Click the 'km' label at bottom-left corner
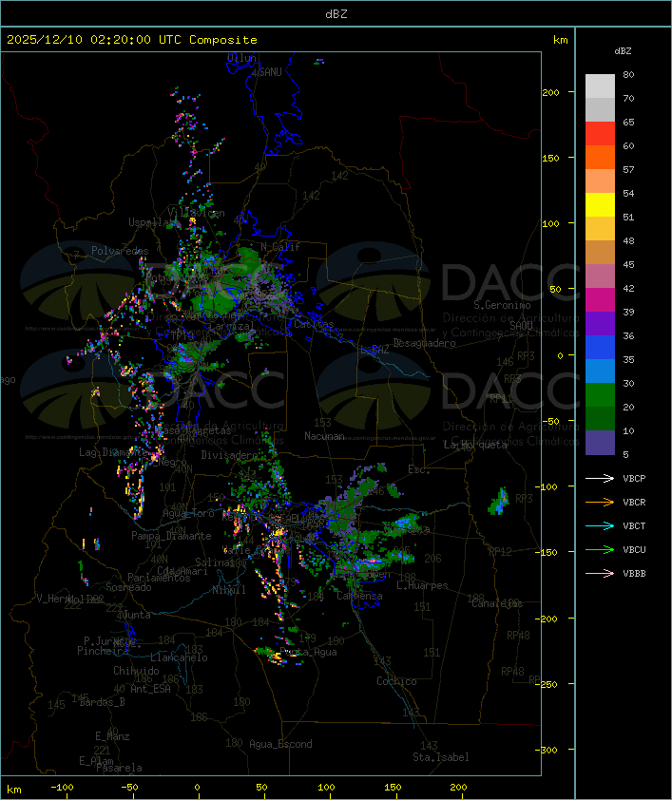Image resolution: width=672 pixels, height=800 pixels. point(13,790)
